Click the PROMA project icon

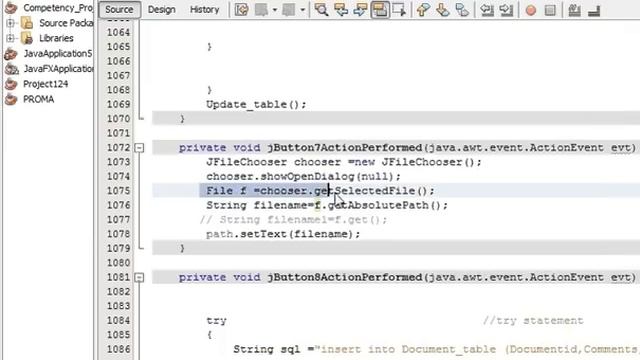(x=11, y=99)
